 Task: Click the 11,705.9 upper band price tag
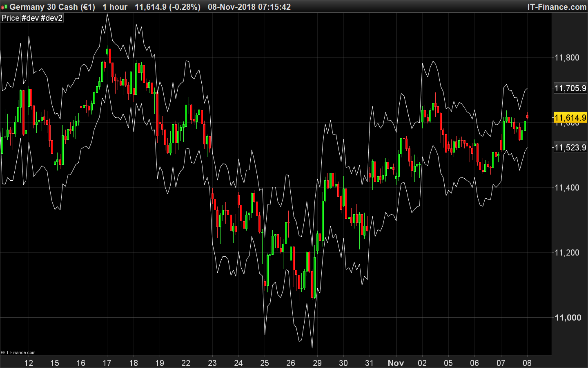570,88
